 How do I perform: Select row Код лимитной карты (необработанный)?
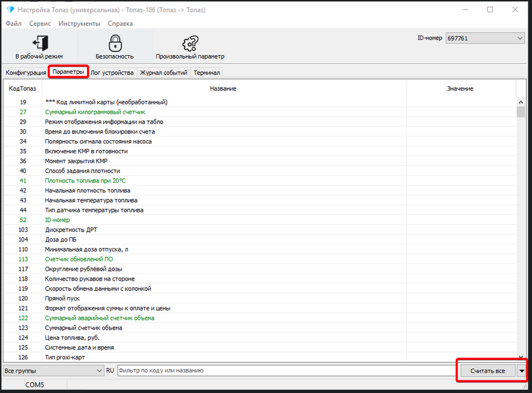tap(260, 102)
